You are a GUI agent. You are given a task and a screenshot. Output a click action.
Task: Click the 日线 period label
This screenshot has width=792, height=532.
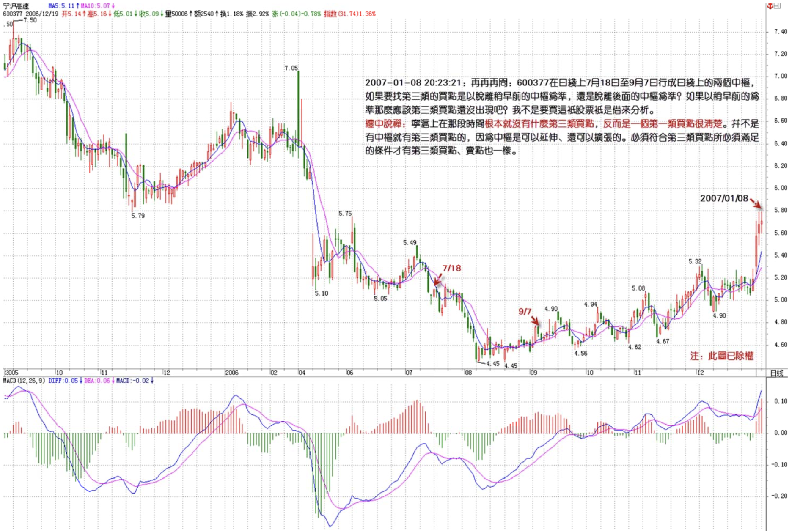coord(777,373)
